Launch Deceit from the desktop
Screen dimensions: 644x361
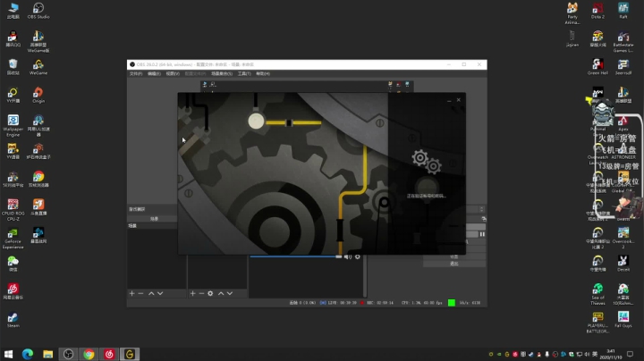[623, 264]
